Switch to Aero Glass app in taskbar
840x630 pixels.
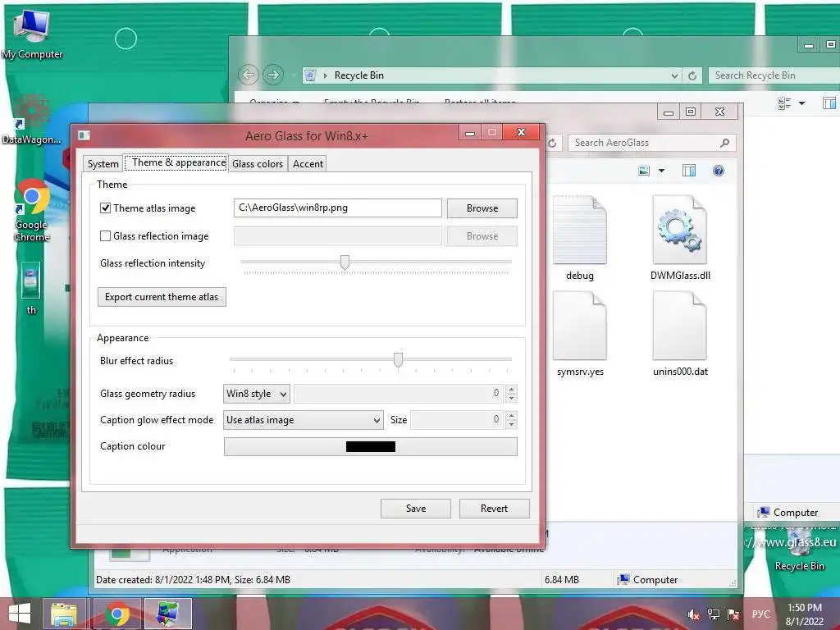coord(167,614)
